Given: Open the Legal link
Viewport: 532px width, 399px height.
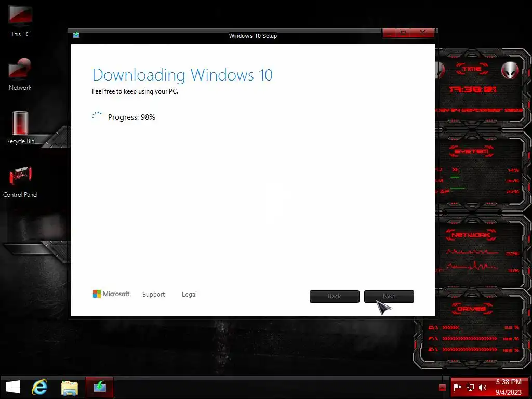Looking at the screenshot, I should [x=189, y=295].
